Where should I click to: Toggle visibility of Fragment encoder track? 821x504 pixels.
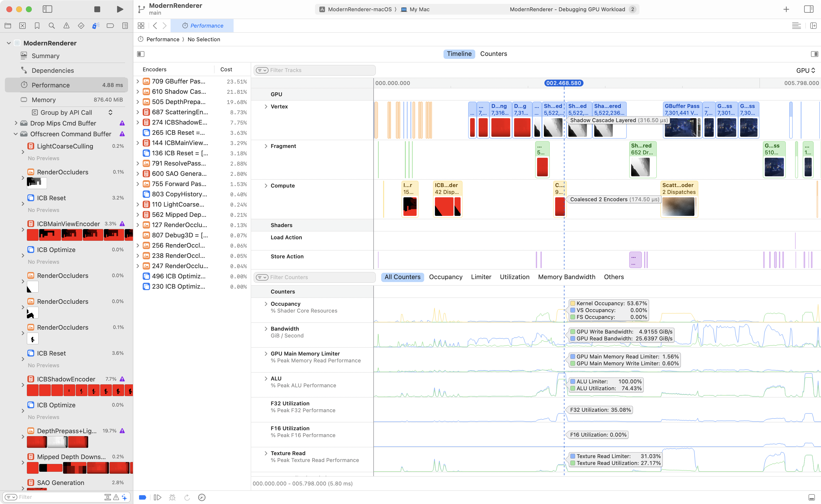pos(266,146)
